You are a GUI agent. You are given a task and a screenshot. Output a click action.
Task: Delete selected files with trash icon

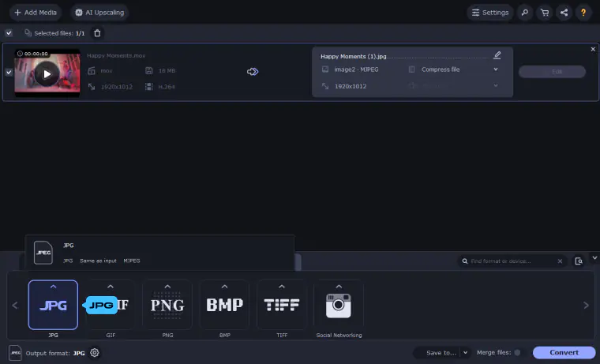pyautogui.click(x=97, y=33)
